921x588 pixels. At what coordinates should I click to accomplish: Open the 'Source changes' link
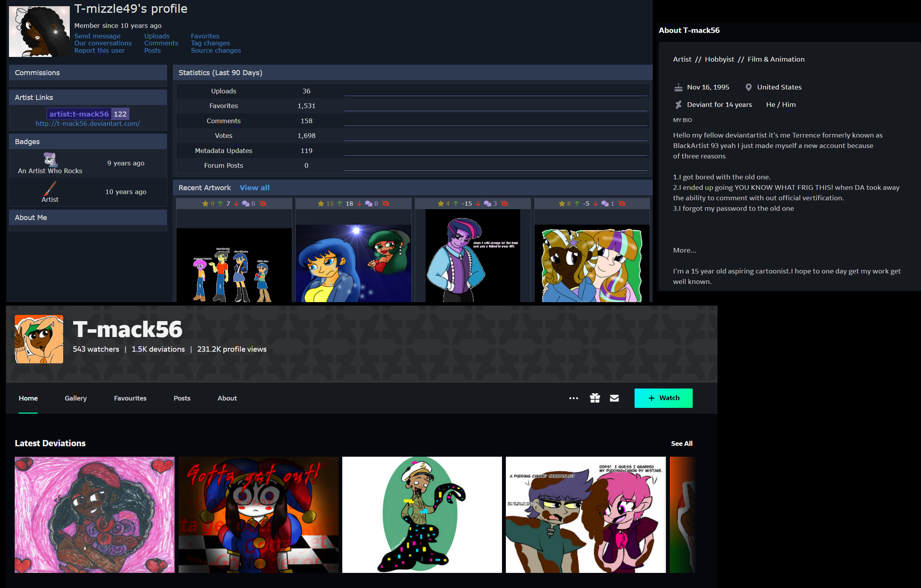(216, 50)
